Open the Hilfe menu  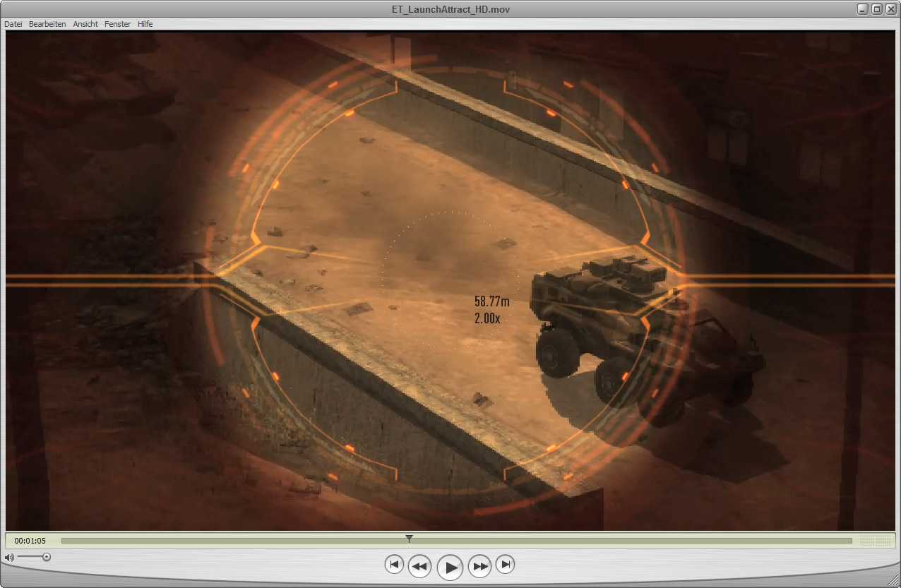(x=145, y=24)
